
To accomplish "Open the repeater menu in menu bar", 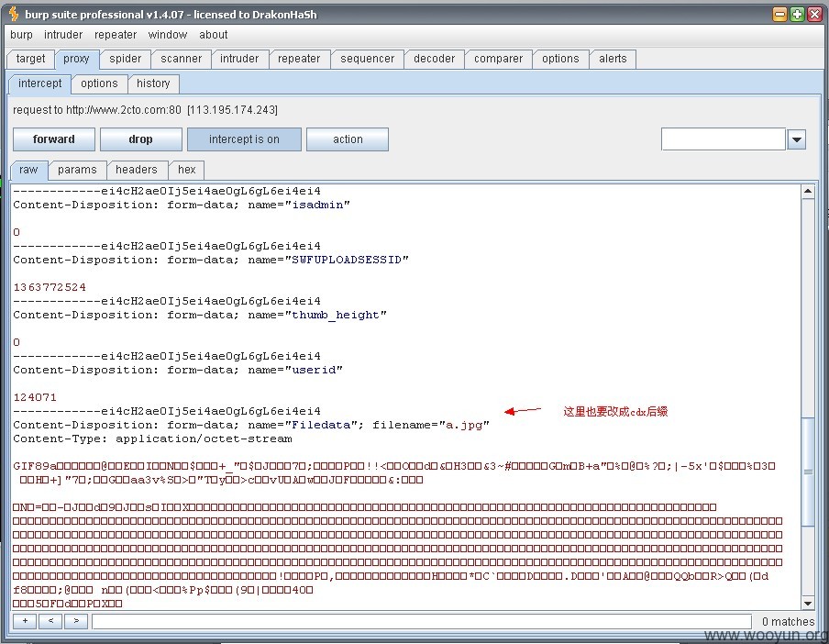I will 116,35.
